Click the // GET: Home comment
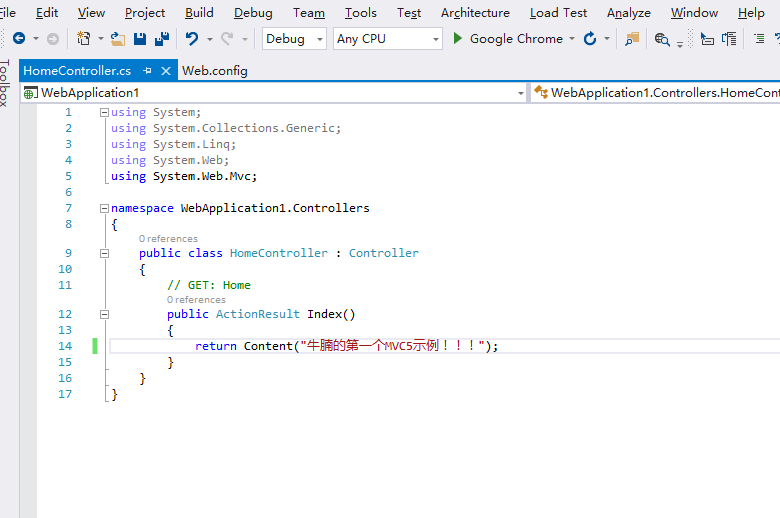 (209, 285)
